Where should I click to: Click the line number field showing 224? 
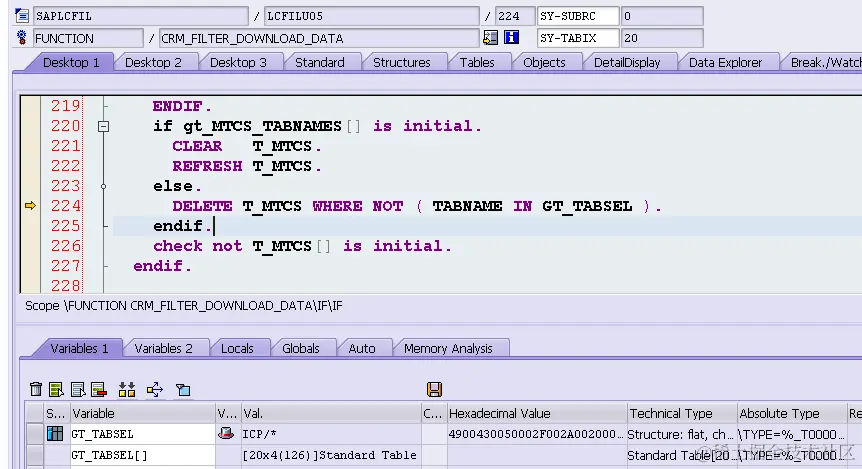tap(515, 16)
